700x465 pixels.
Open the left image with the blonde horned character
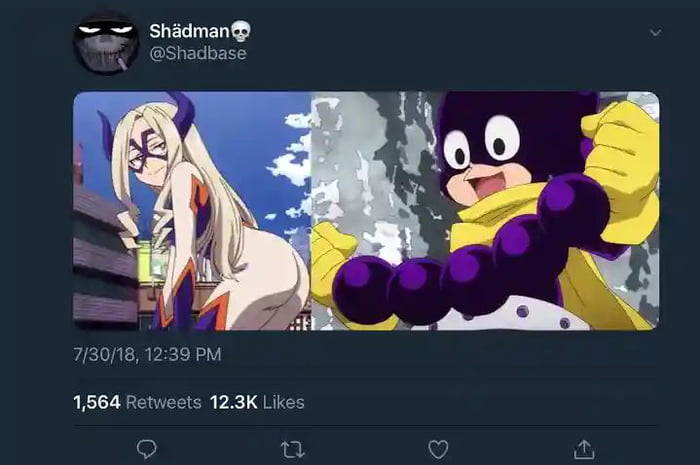point(192,210)
